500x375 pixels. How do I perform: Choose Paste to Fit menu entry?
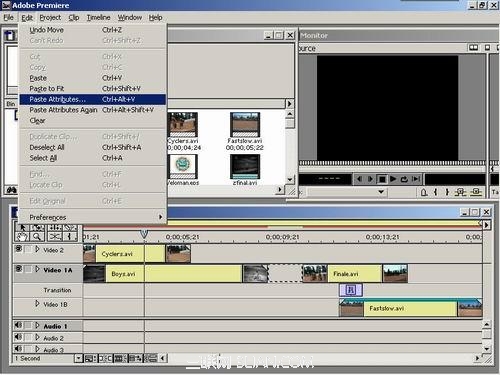92,89
